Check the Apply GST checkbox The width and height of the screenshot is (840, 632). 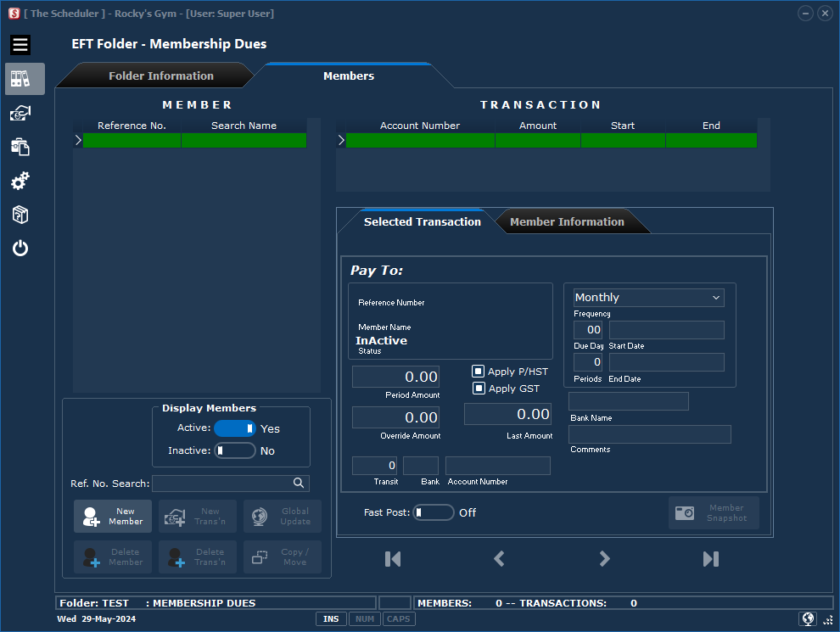click(x=479, y=389)
